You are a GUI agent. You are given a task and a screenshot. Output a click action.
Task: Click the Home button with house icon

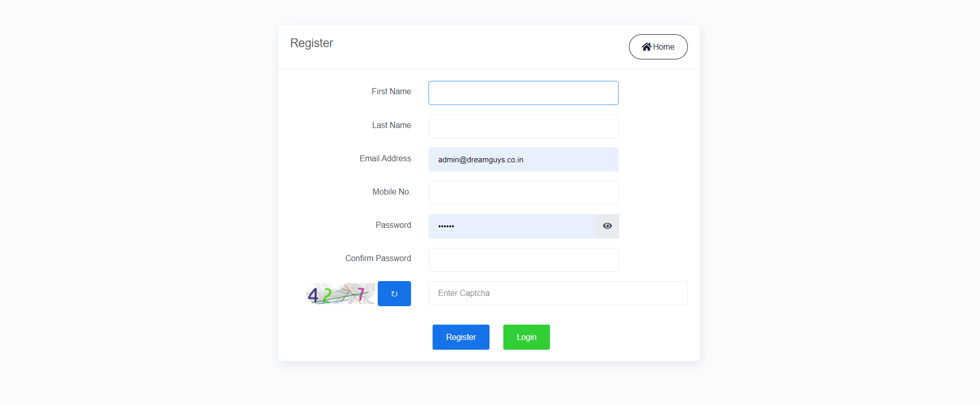tap(658, 47)
